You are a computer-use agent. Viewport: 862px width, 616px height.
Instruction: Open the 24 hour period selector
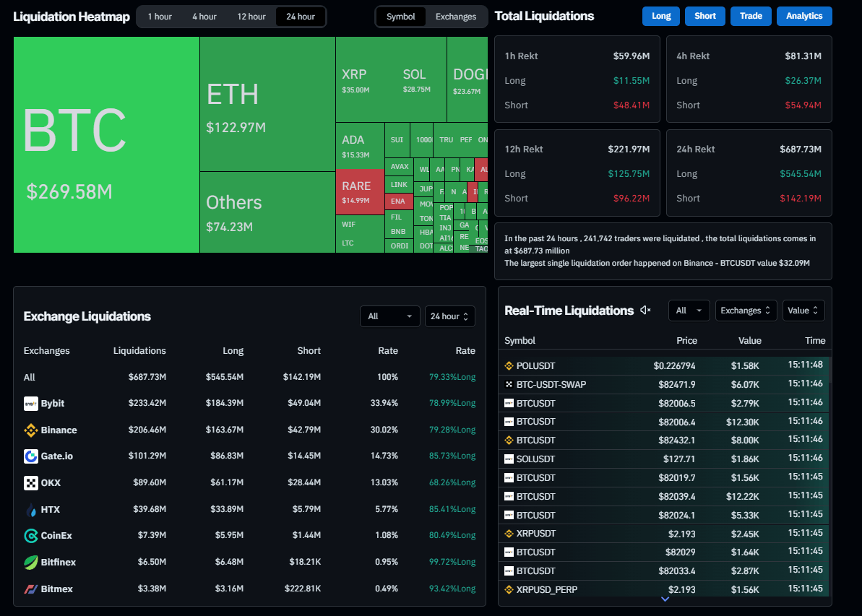point(449,316)
